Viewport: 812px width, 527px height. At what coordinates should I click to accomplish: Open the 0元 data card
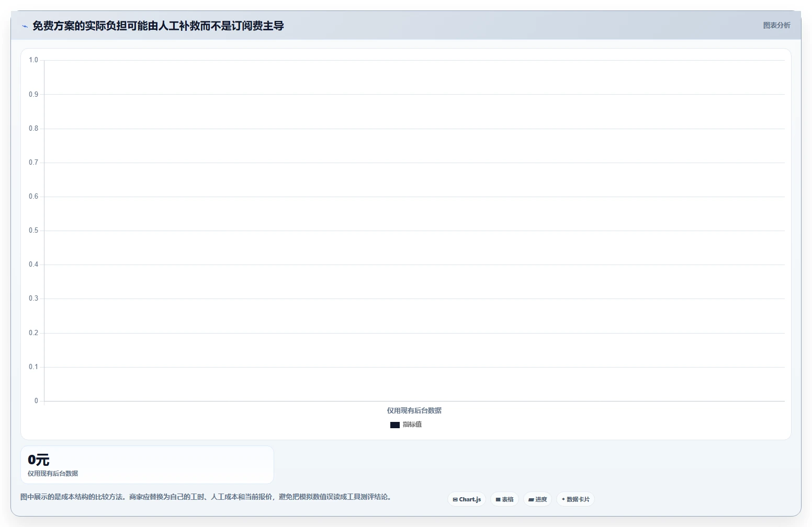[x=147, y=465]
